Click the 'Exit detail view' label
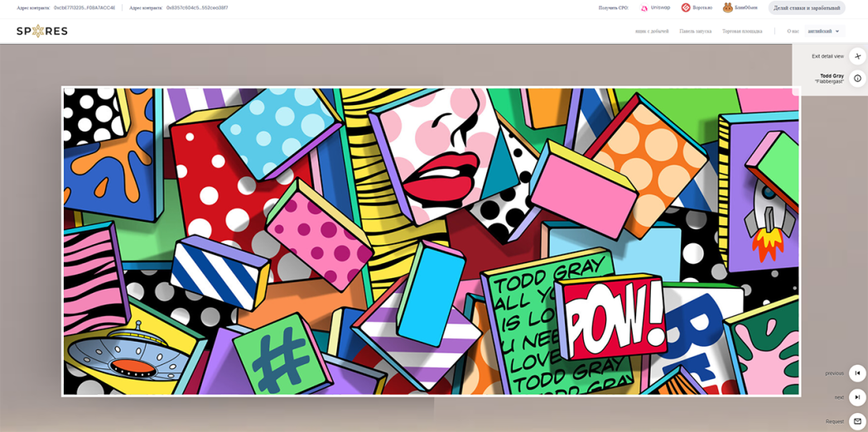This screenshot has width=868, height=432. [827, 56]
